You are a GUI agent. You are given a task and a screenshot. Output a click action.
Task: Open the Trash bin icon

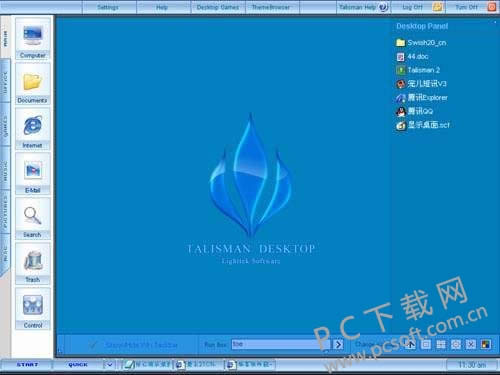pos(33,264)
